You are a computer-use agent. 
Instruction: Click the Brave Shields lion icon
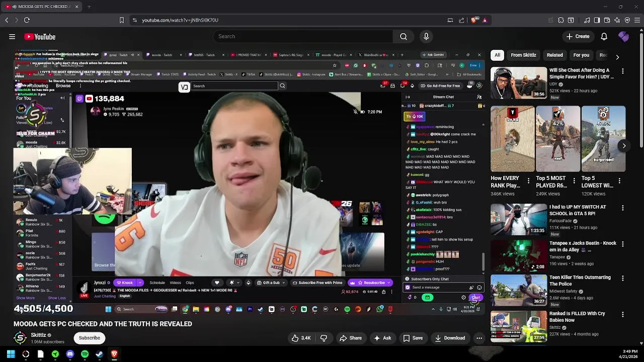click(474, 20)
